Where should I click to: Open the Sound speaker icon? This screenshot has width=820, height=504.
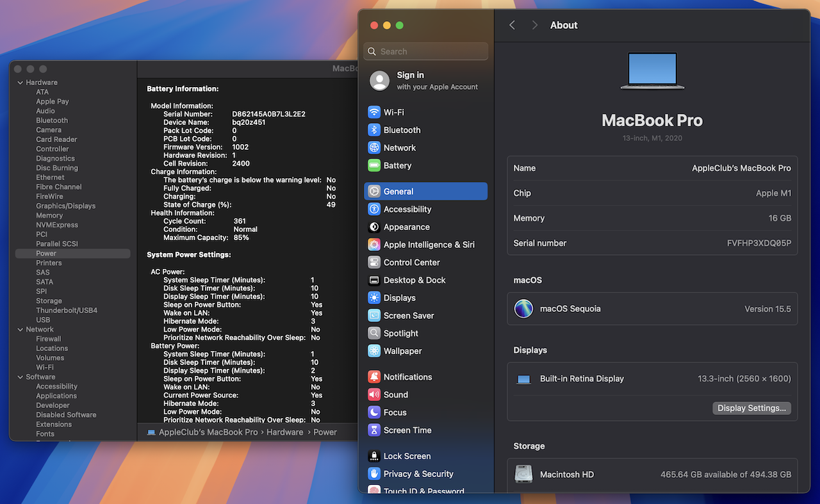374,394
